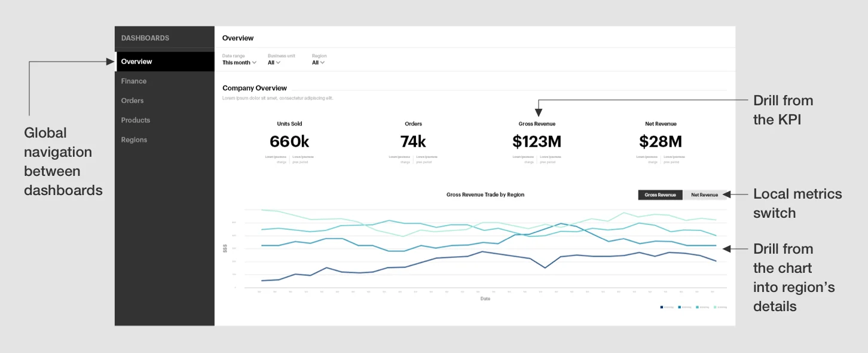Click the 'Date' axis label under the chart
This screenshot has height=353, width=868.
click(x=485, y=299)
